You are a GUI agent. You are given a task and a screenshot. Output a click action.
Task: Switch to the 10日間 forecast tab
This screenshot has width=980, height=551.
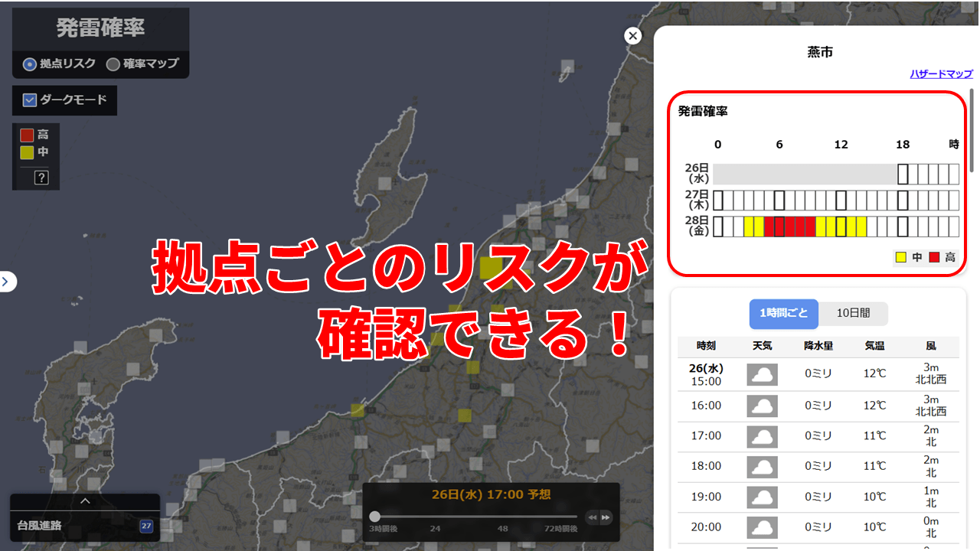(853, 313)
